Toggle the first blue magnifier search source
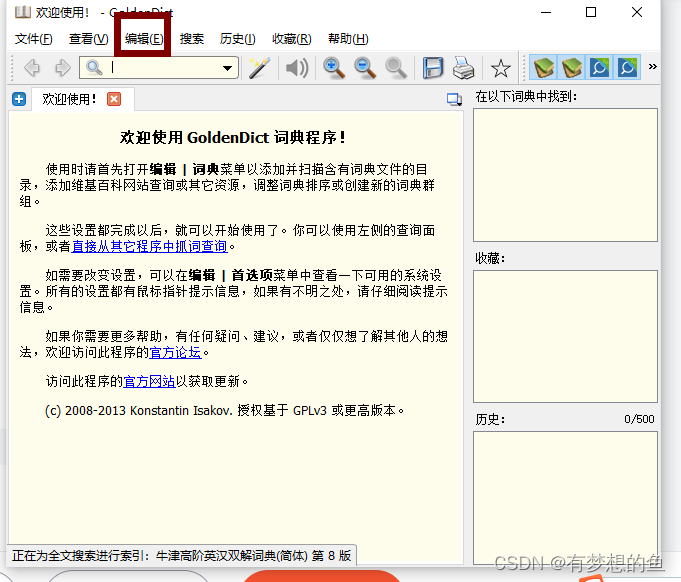Screen dimensions: 681x582 coord(599,67)
